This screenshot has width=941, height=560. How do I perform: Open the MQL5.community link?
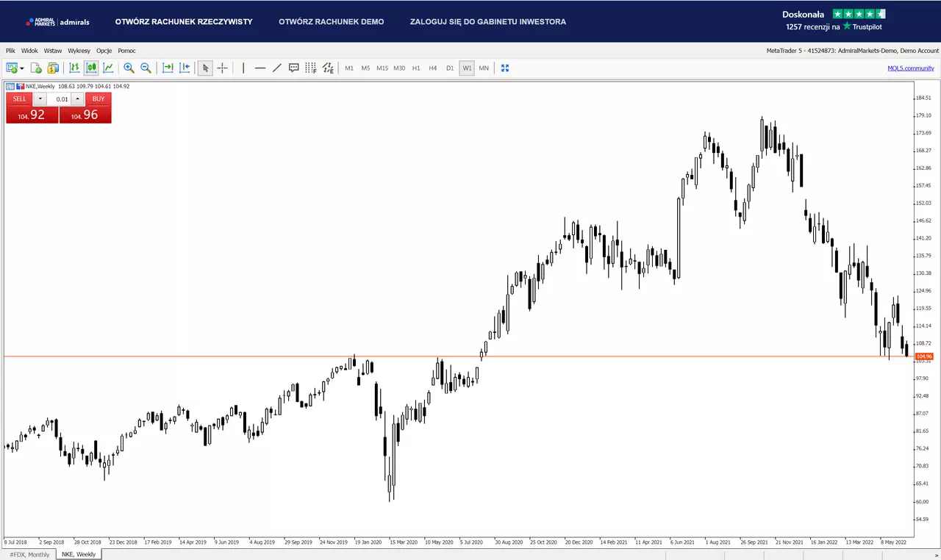pyautogui.click(x=911, y=68)
